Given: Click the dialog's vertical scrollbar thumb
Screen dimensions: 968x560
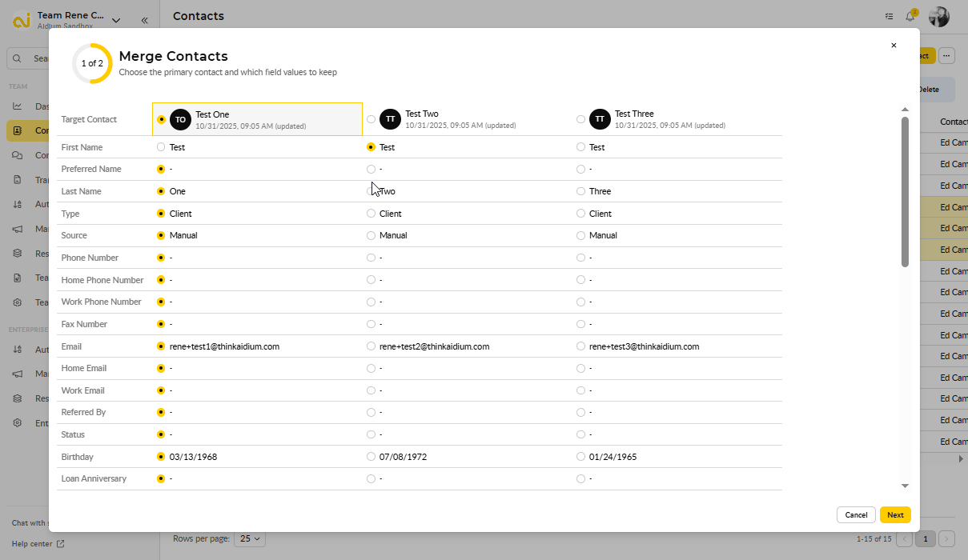Looking at the screenshot, I should [905, 192].
